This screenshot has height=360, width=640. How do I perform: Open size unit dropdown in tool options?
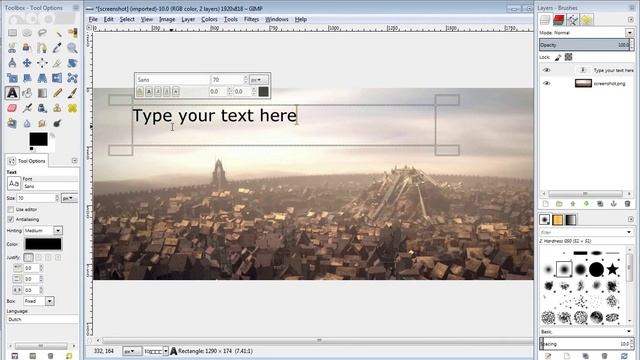(x=69, y=198)
